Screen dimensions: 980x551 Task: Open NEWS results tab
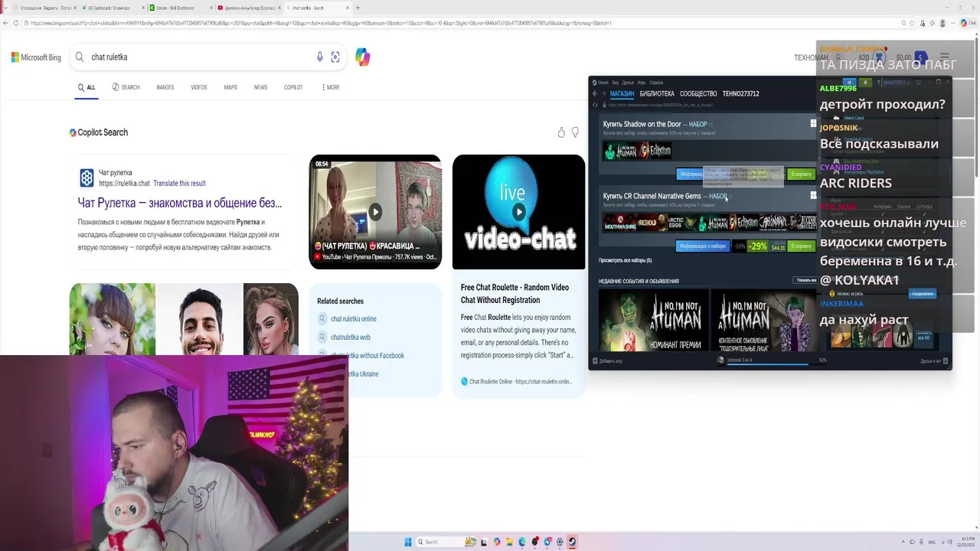click(x=260, y=87)
